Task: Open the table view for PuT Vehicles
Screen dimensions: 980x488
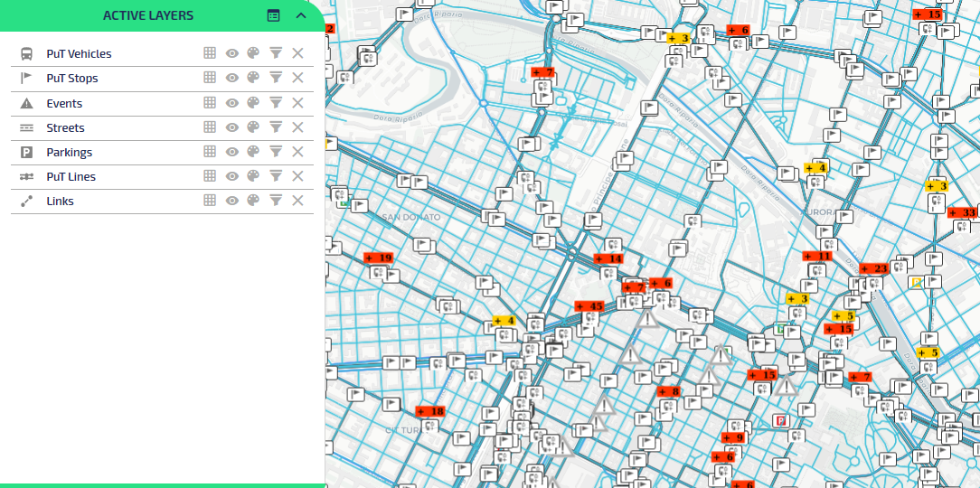Action: coord(210,53)
